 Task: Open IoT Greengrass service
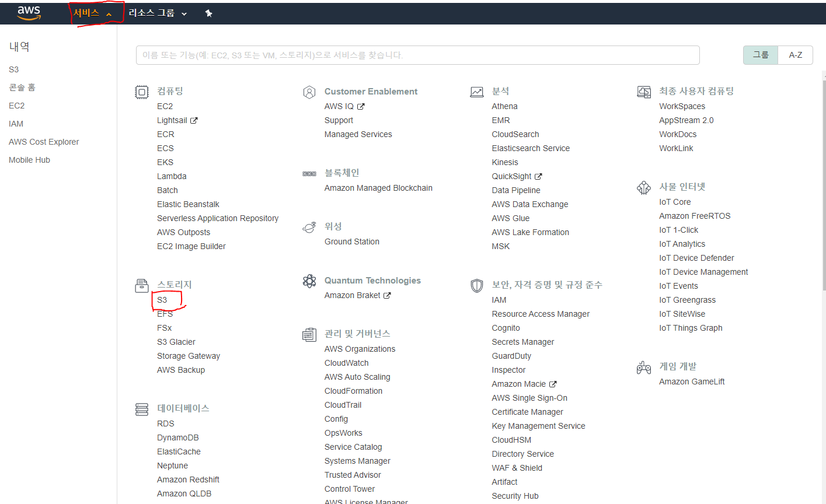pos(688,300)
